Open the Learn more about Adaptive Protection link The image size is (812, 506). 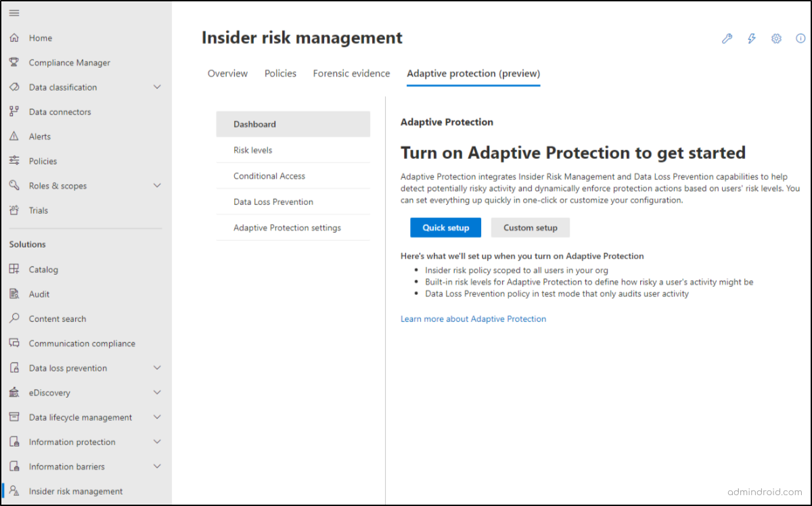click(473, 319)
